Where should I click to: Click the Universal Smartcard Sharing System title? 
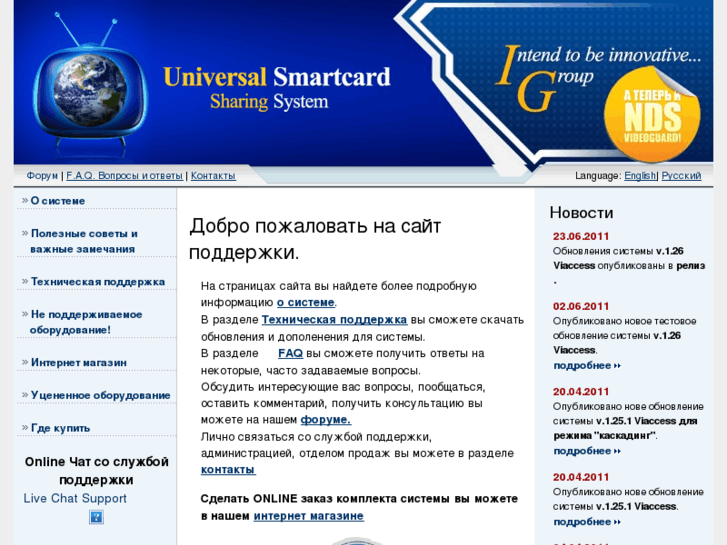277,88
